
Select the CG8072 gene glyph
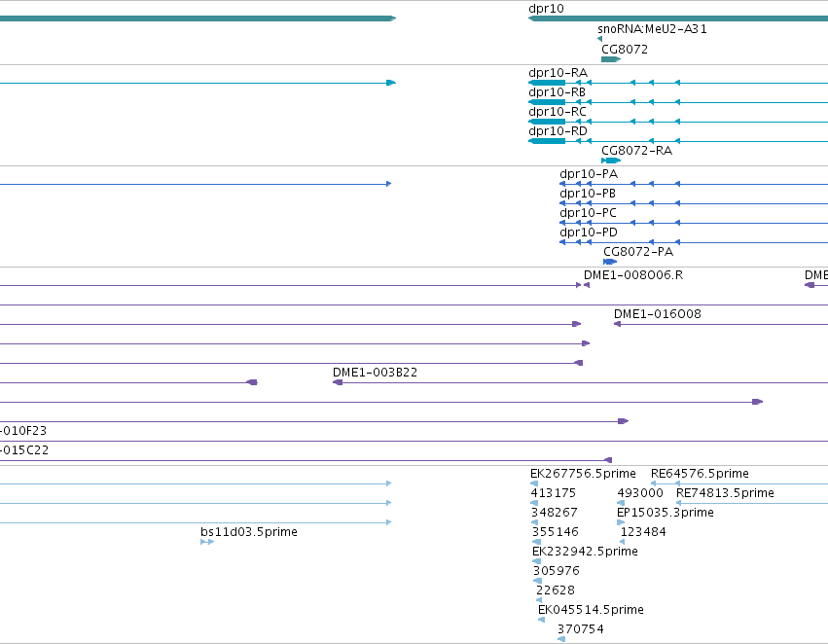[x=611, y=59]
